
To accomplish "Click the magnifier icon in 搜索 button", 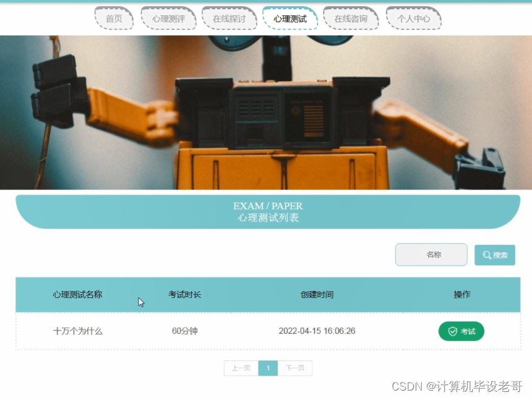I will [487, 255].
